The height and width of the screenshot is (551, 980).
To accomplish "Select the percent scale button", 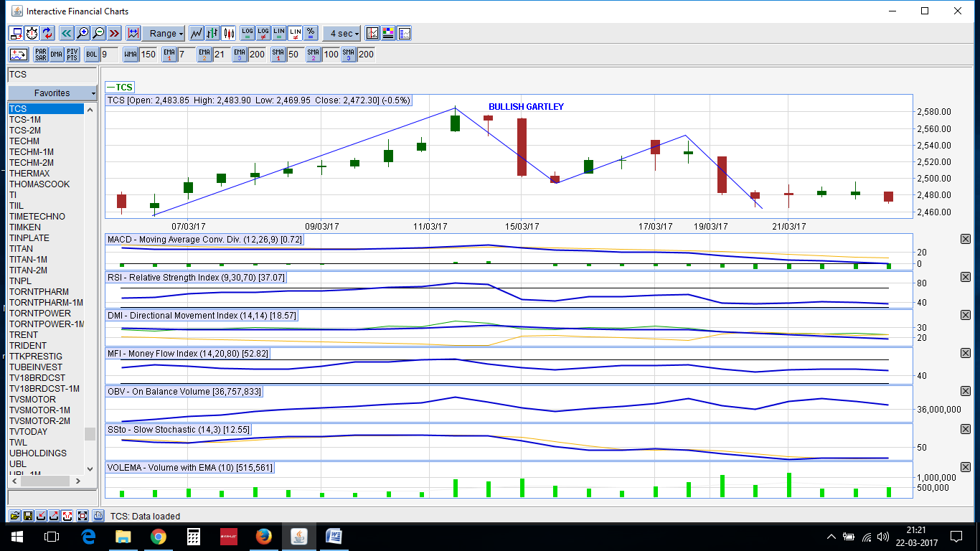I will [311, 33].
